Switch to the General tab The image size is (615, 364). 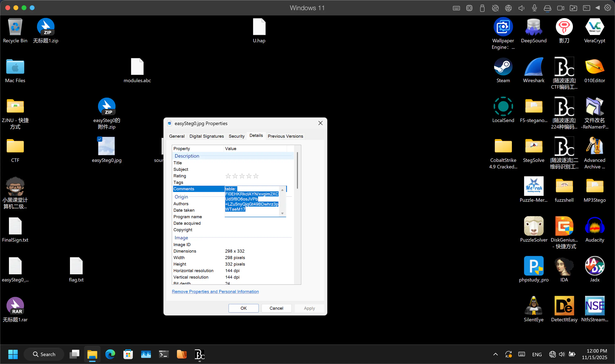(x=177, y=136)
